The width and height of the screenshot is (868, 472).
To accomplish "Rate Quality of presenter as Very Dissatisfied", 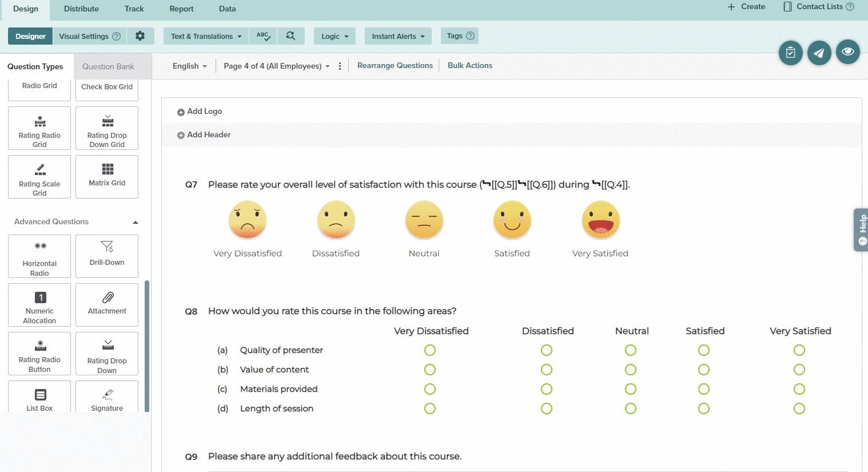I will (430, 350).
